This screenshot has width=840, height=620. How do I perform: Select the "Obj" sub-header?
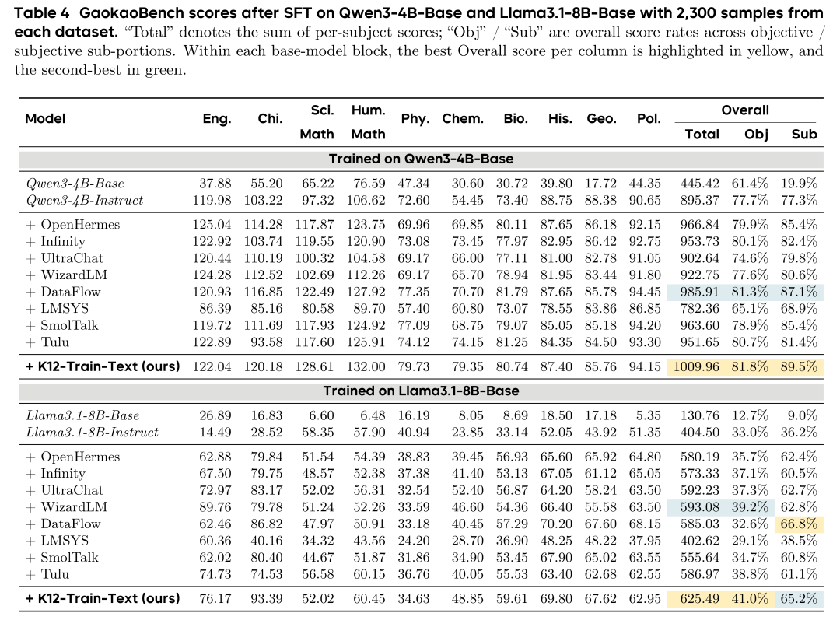[756, 135]
